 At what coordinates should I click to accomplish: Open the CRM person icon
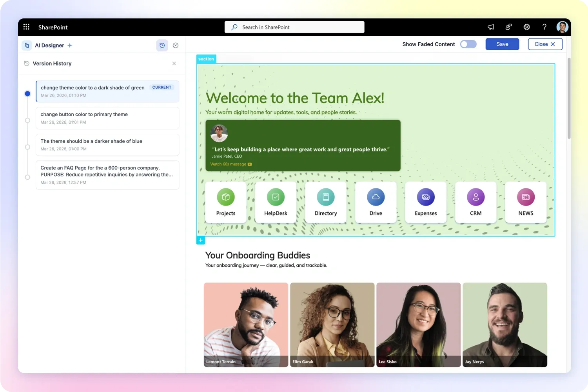point(476,197)
